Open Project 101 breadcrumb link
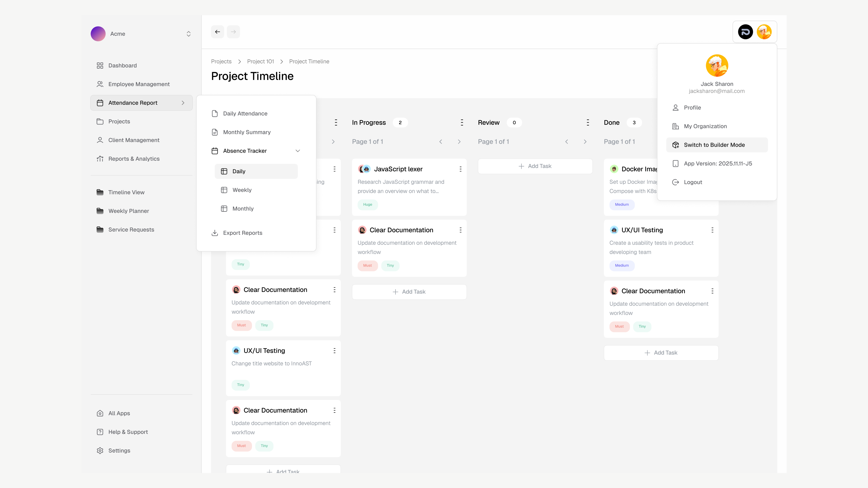The height and width of the screenshot is (488, 868). [260, 61]
